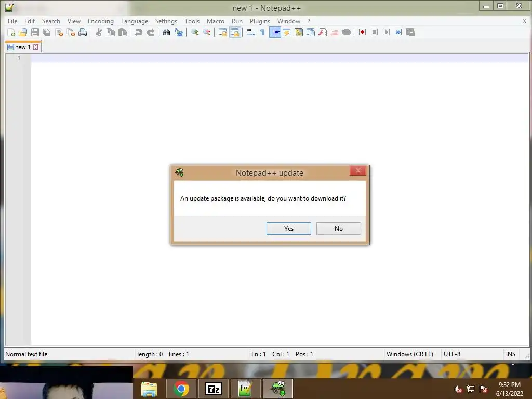Click the Save file icon
532x399 pixels.
[x=35, y=32]
